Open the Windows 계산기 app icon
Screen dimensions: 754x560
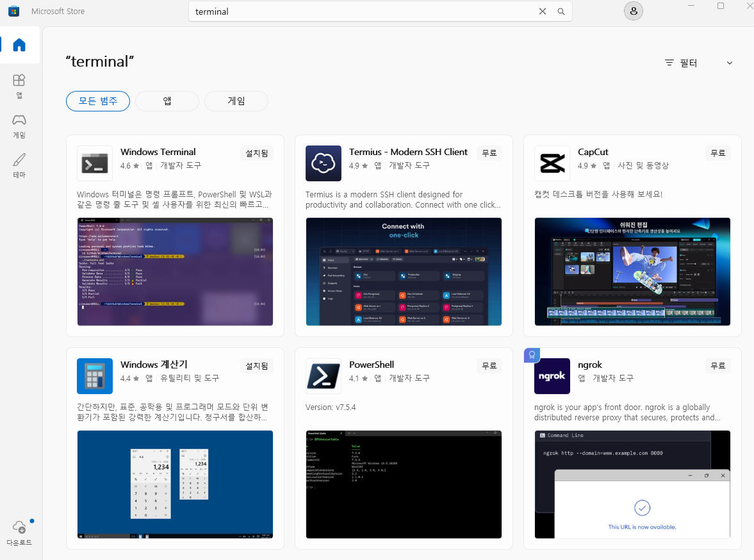[x=94, y=376]
